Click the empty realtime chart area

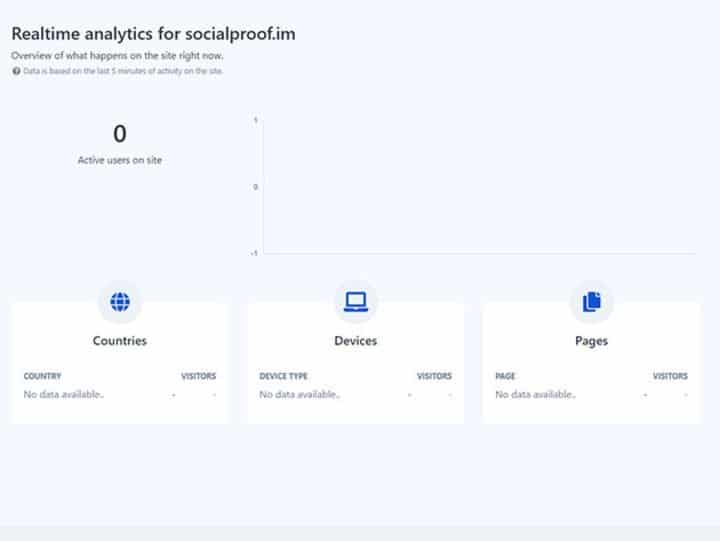coord(480,187)
